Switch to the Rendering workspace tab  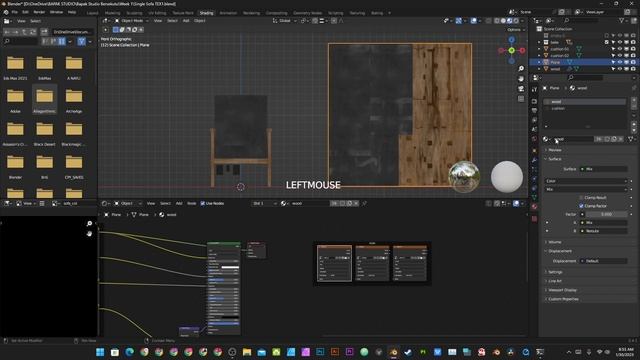point(251,13)
